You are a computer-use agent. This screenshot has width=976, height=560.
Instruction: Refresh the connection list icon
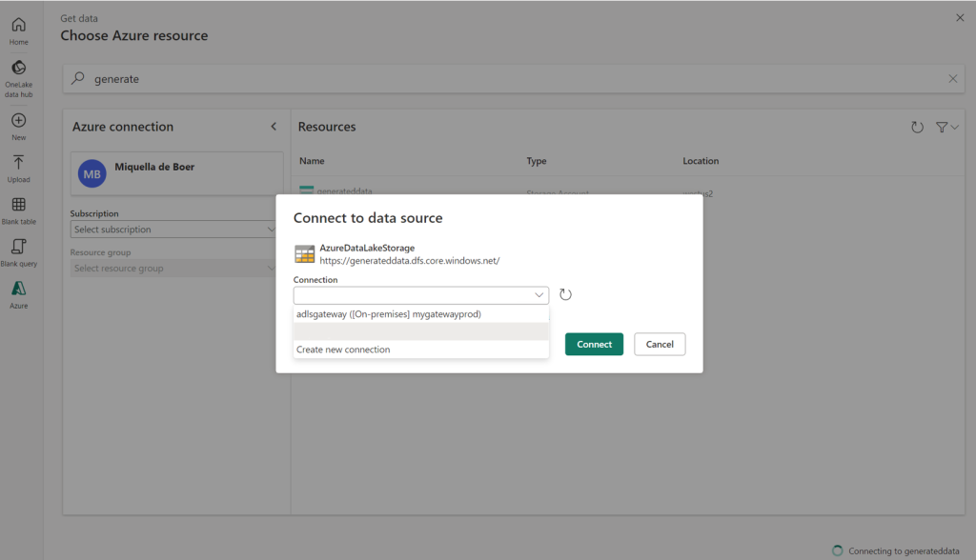[x=565, y=294]
